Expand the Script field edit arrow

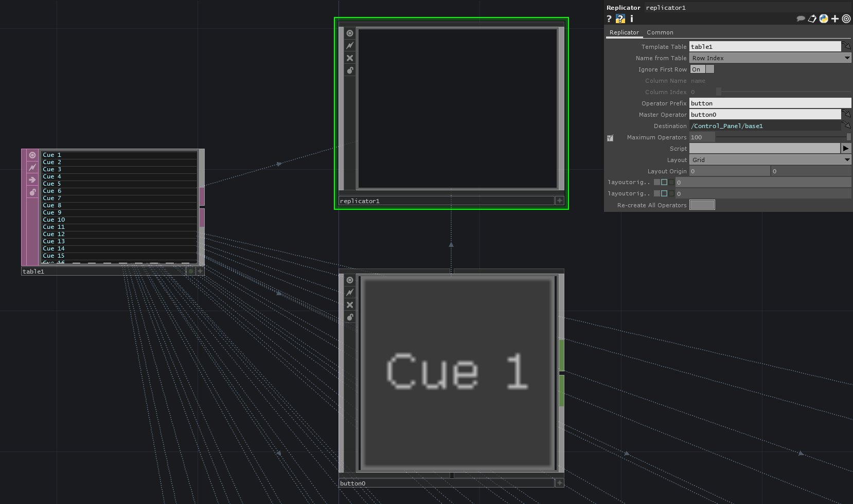(x=846, y=149)
